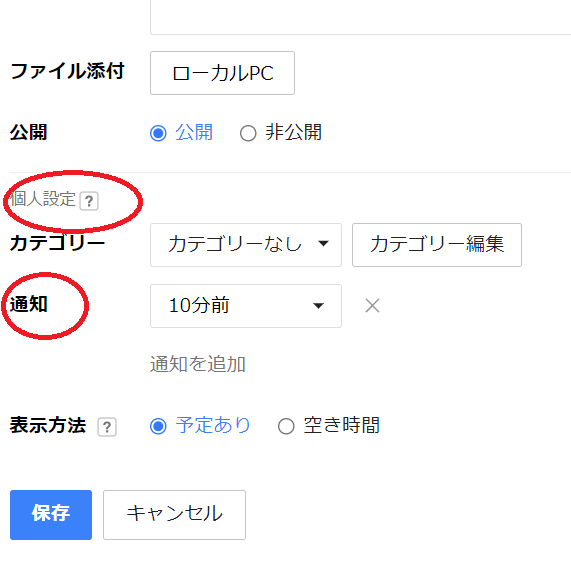571x564 pixels.
Task: Click the カテゴリー編集 button
Action: (x=437, y=245)
